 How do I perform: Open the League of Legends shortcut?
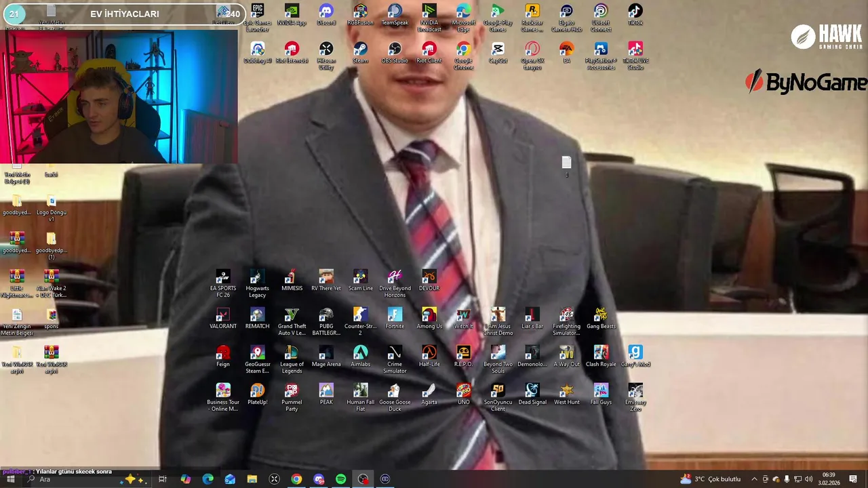click(x=292, y=360)
